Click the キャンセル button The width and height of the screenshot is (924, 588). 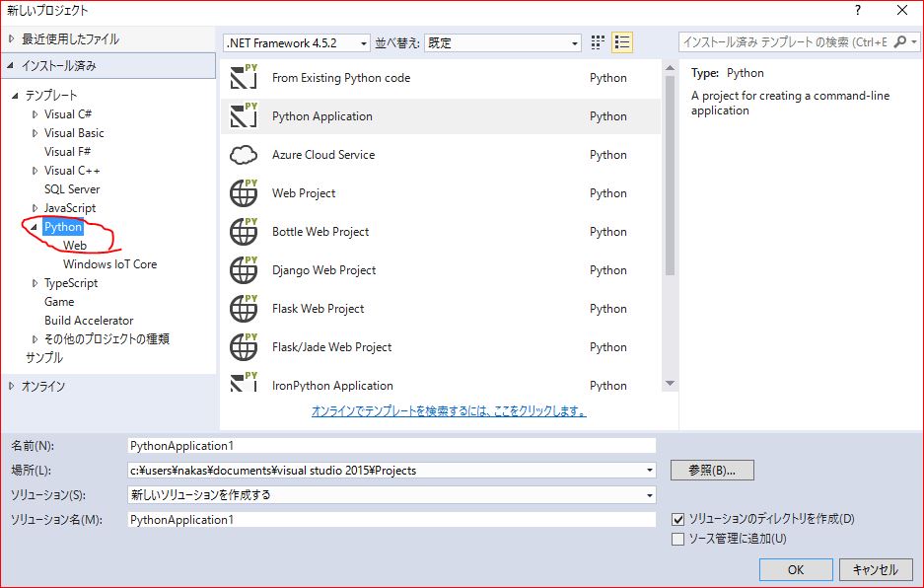(876, 569)
